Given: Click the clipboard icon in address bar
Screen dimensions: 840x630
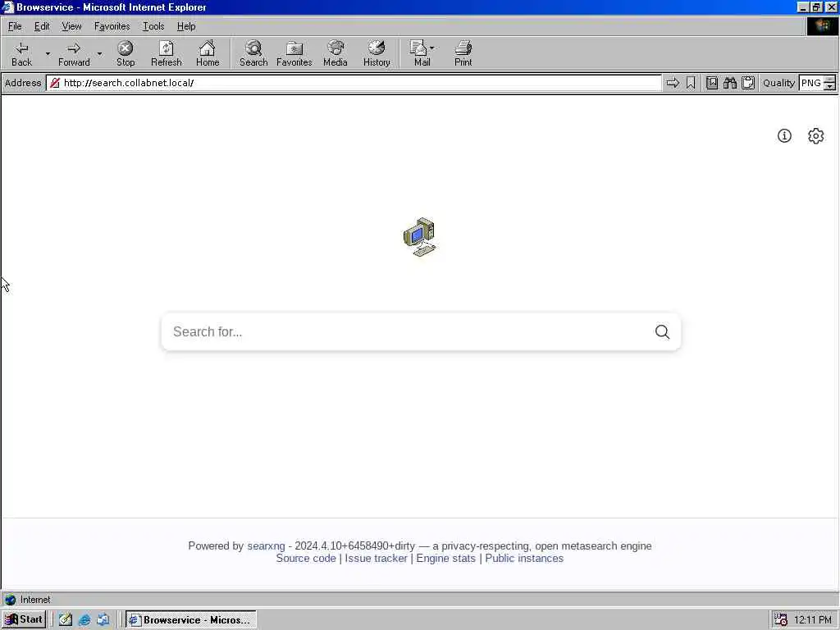Looking at the screenshot, I should [748, 83].
